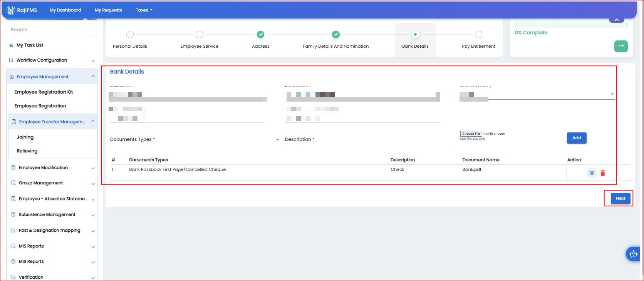Select the Address step checkmark
Screen dimensions: 644x281
(x=261, y=35)
